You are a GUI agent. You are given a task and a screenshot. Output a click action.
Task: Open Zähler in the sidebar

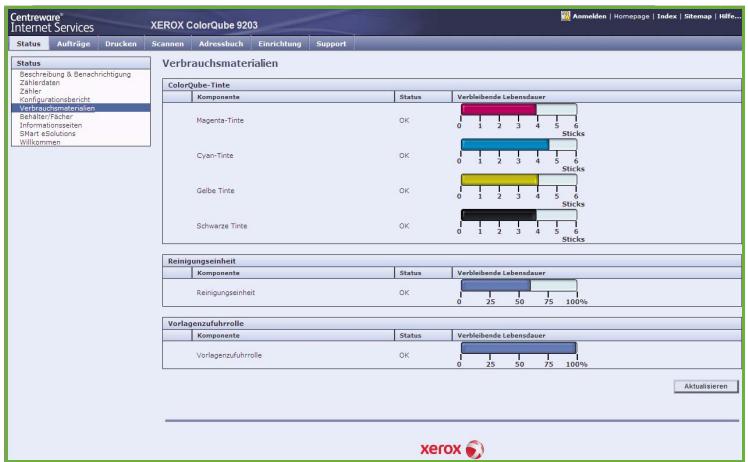coord(30,91)
